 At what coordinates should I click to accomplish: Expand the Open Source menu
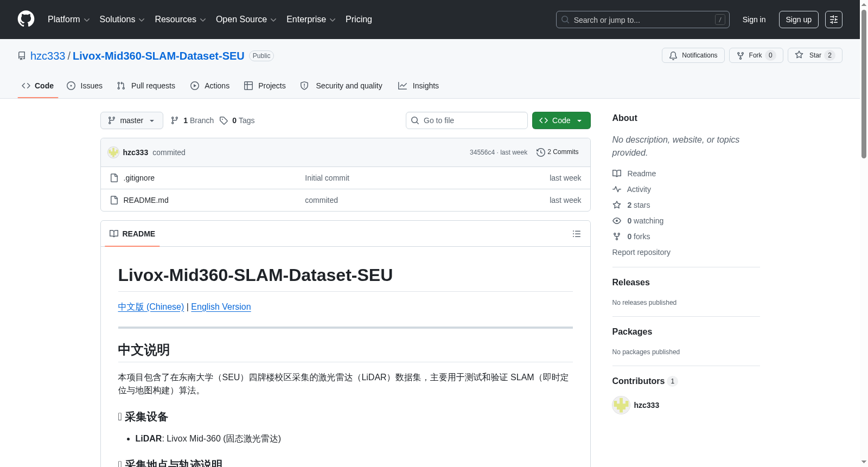[x=246, y=20]
